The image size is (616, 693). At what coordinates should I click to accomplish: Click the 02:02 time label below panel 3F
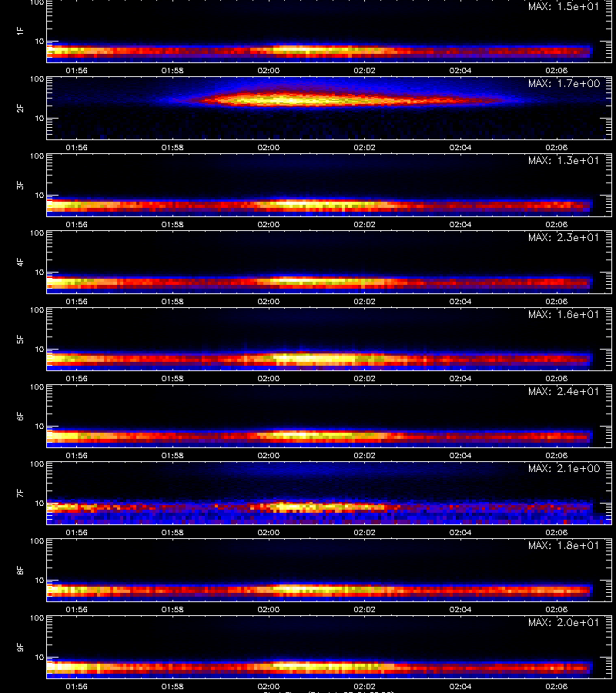coord(364,225)
